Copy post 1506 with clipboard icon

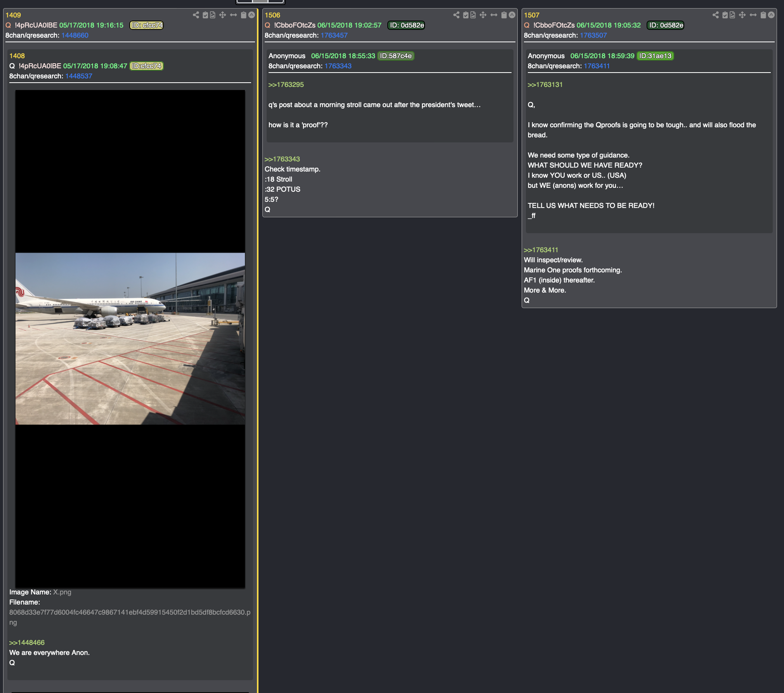tap(504, 15)
